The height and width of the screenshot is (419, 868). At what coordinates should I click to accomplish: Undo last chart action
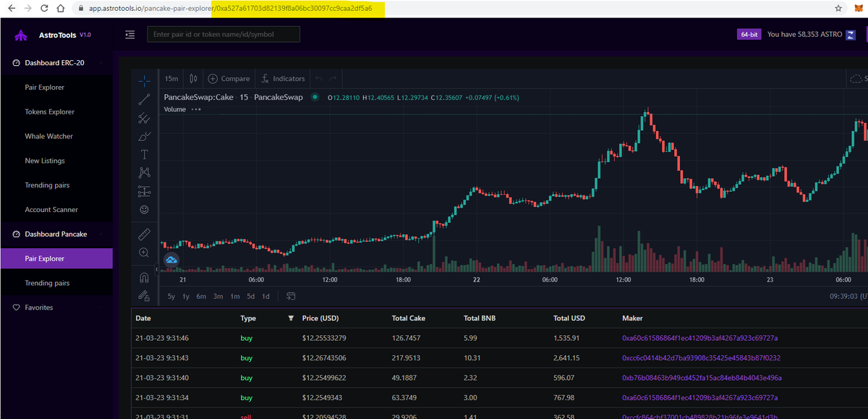[x=319, y=79]
